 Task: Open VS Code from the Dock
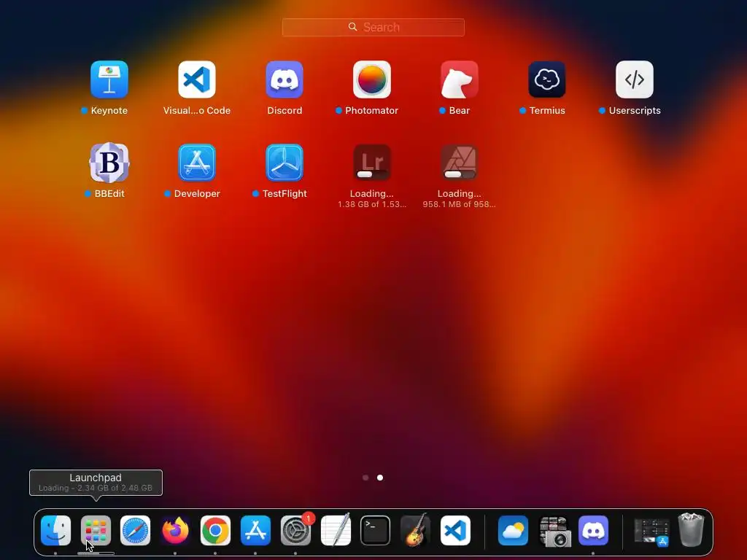(455, 531)
